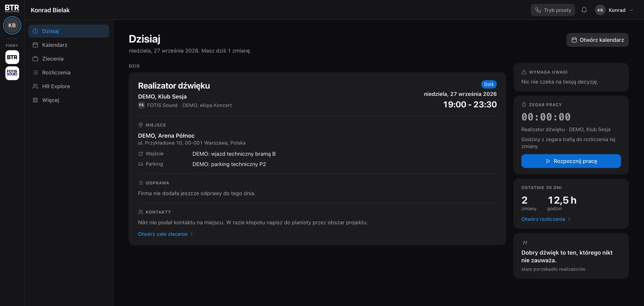The image size is (644, 306).
Task: Click the quote mark icon
Action: click(525, 242)
